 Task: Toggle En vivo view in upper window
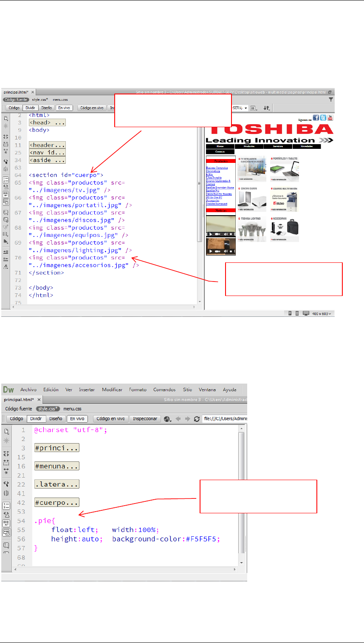pyautogui.click(x=65, y=108)
